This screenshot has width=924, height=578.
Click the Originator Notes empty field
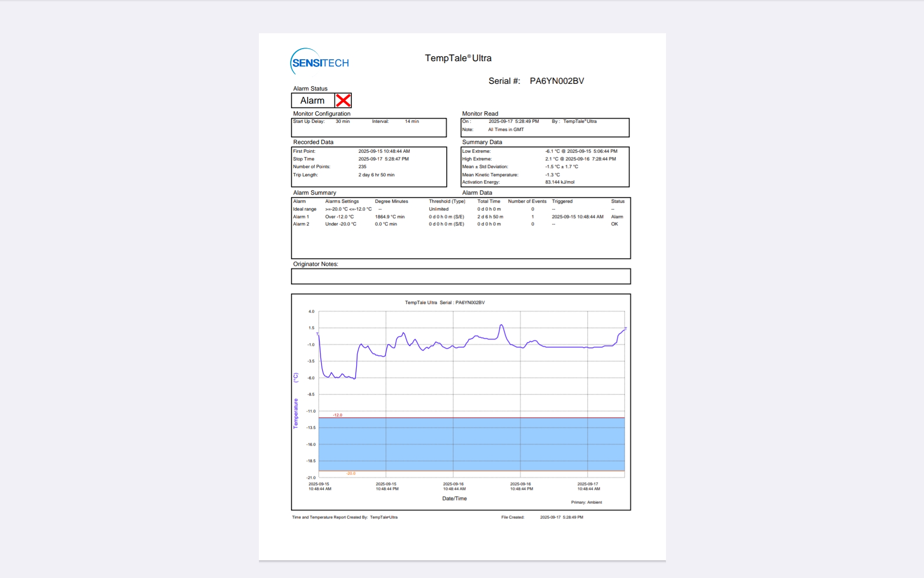[x=461, y=276]
